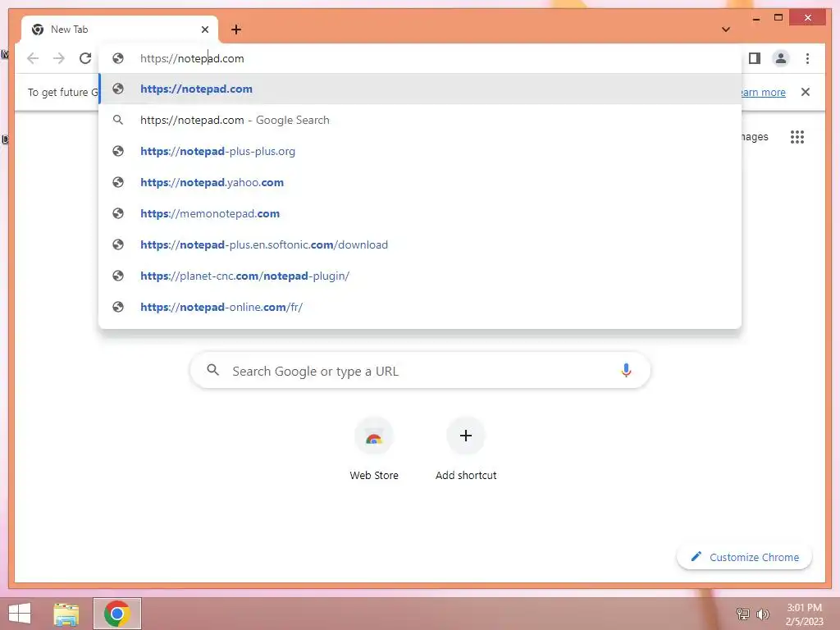Select the notepad-plus.en.softonic.com/download suggestion

pyautogui.click(x=420, y=244)
